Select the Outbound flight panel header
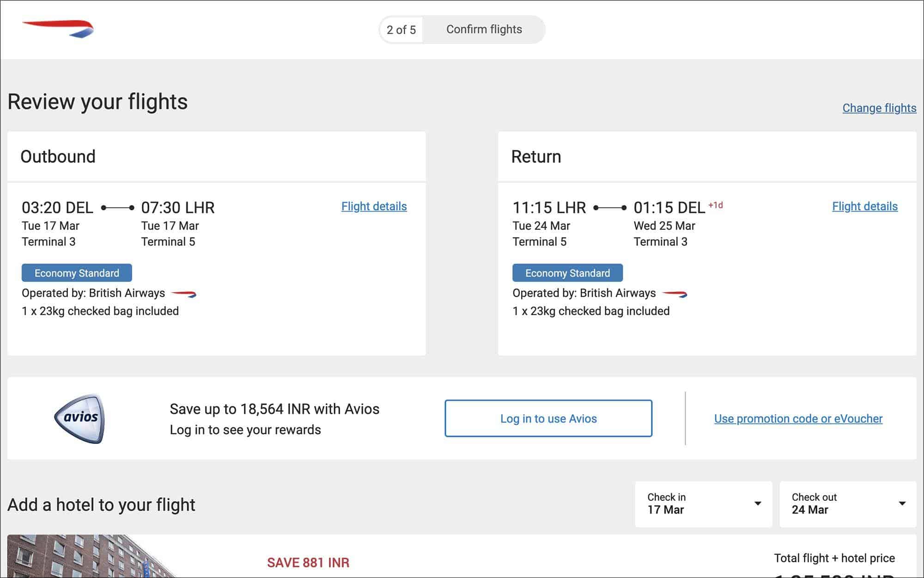The image size is (924, 578). (x=58, y=156)
